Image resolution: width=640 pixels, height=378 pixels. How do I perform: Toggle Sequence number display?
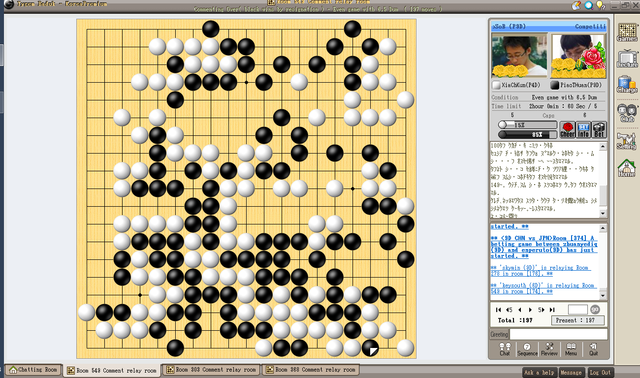(527, 349)
